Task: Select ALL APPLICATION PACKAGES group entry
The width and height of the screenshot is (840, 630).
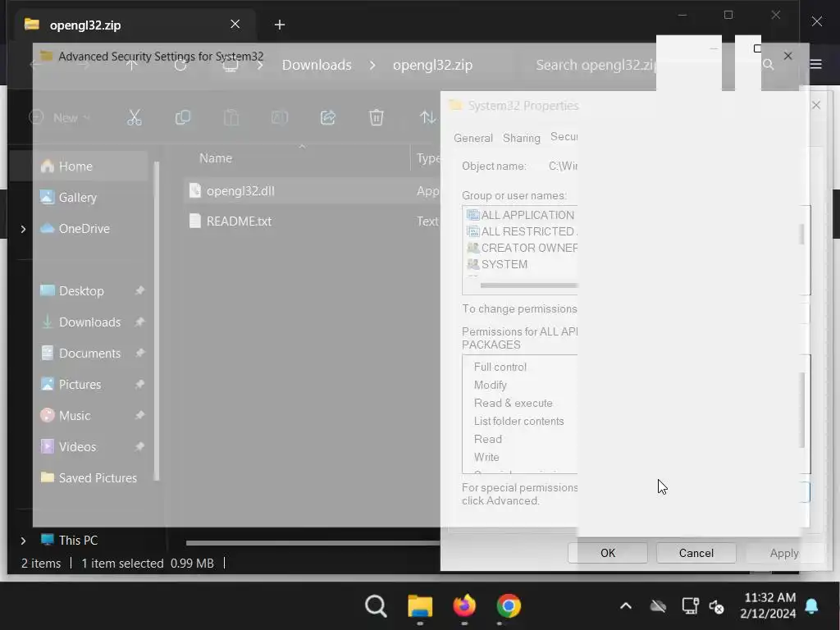Action: pyautogui.click(x=521, y=215)
